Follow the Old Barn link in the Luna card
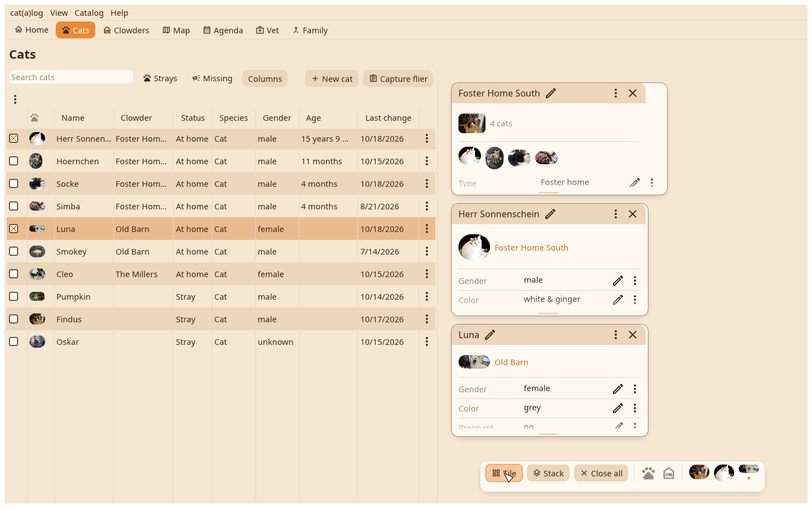The height and width of the screenshot is (508, 812). pyautogui.click(x=511, y=362)
